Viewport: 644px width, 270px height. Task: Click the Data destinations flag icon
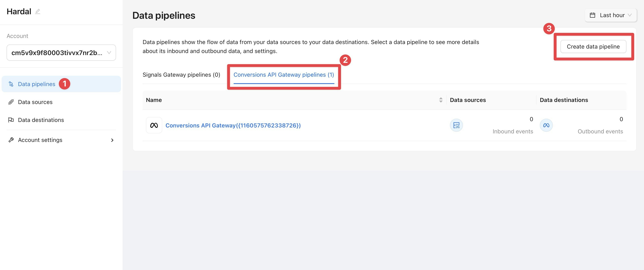(x=11, y=120)
